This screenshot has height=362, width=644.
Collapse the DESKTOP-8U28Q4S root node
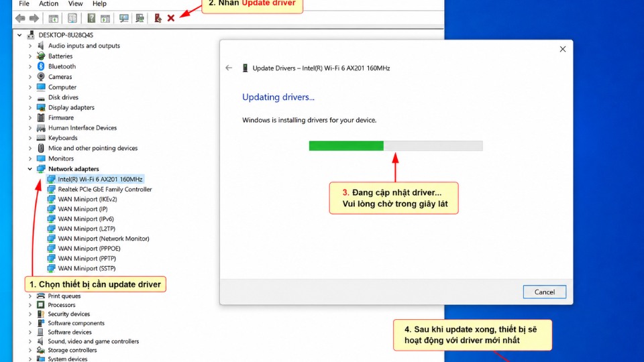pyautogui.click(x=19, y=35)
